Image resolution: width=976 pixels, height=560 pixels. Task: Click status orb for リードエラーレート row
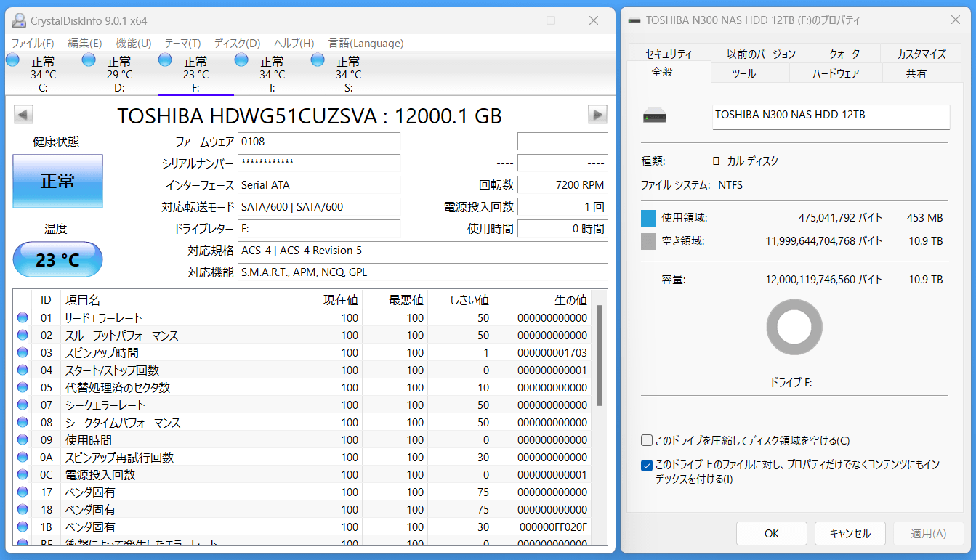click(x=23, y=318)
